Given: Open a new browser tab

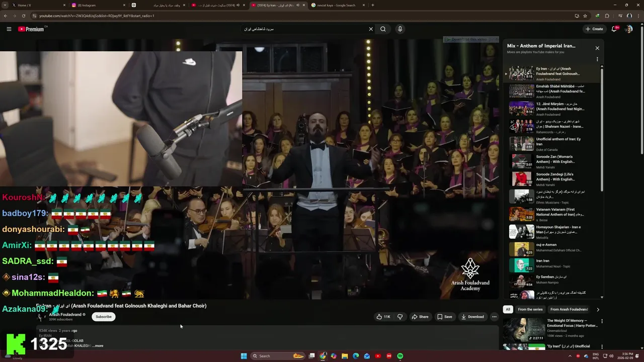Looking at the screenshot, I should point(372,5).
